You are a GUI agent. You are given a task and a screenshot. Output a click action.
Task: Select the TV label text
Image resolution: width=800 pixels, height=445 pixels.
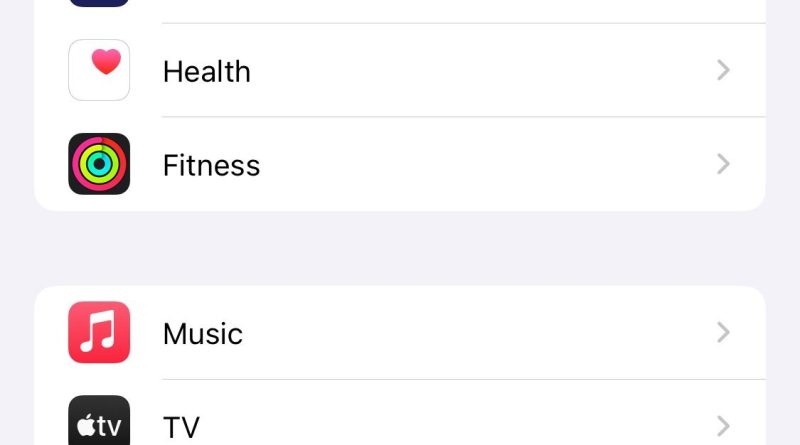pyautogui.click(x=181, y=427)
